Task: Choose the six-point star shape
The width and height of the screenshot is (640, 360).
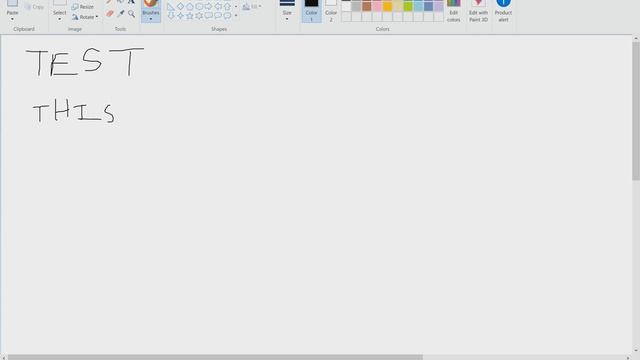Action: [199, 16]
